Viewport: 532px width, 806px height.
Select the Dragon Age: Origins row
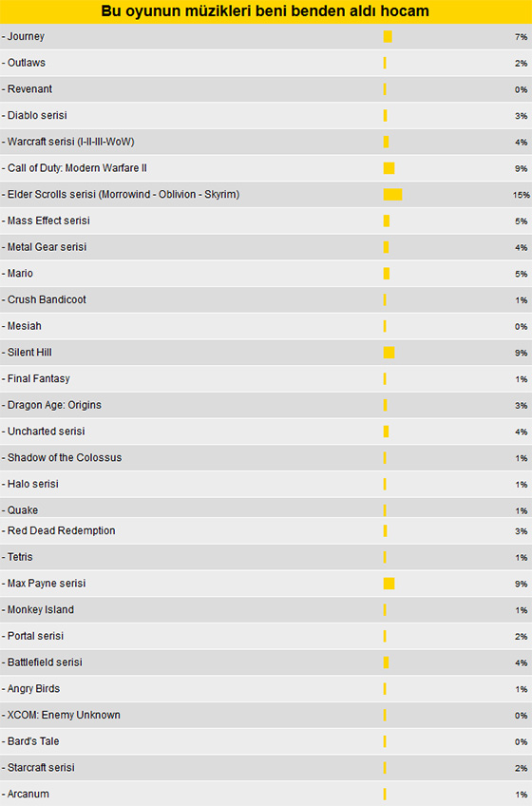pyautogui.click(x=266, y=405)
